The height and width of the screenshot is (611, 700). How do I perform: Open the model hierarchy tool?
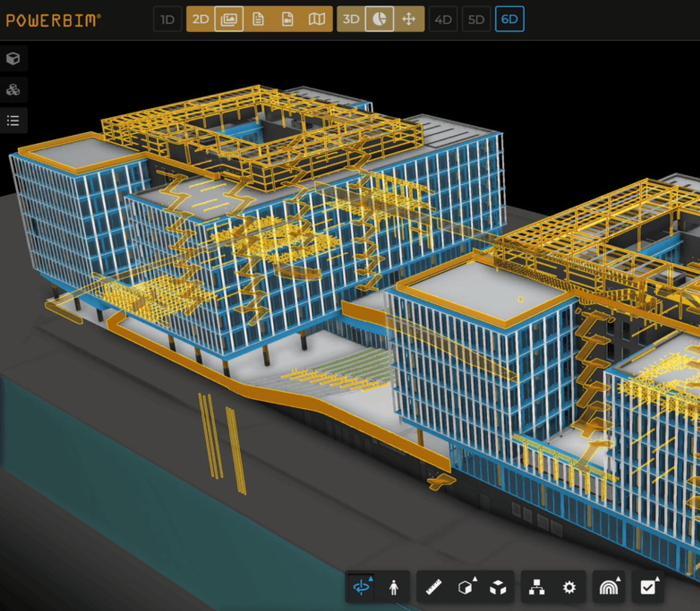tap(538, 588)
